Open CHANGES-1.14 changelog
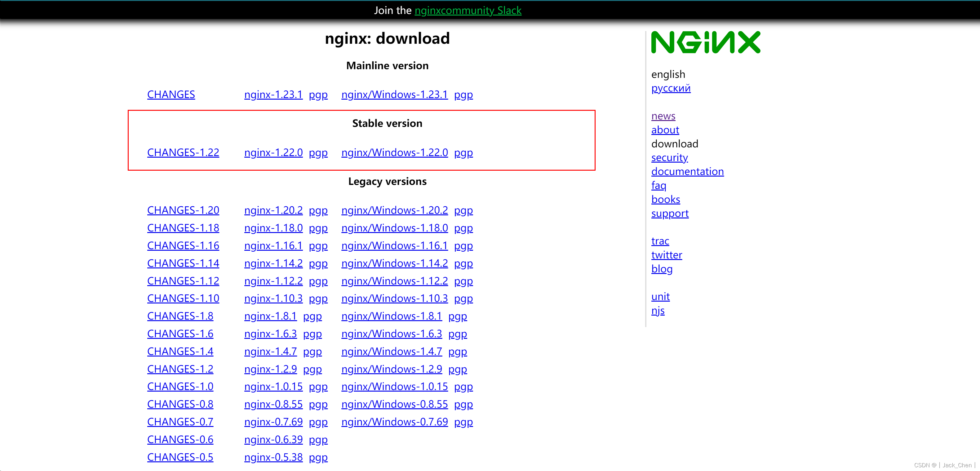Image resolution: width=980 pixels, height=471 pixels. pos(183,263)
